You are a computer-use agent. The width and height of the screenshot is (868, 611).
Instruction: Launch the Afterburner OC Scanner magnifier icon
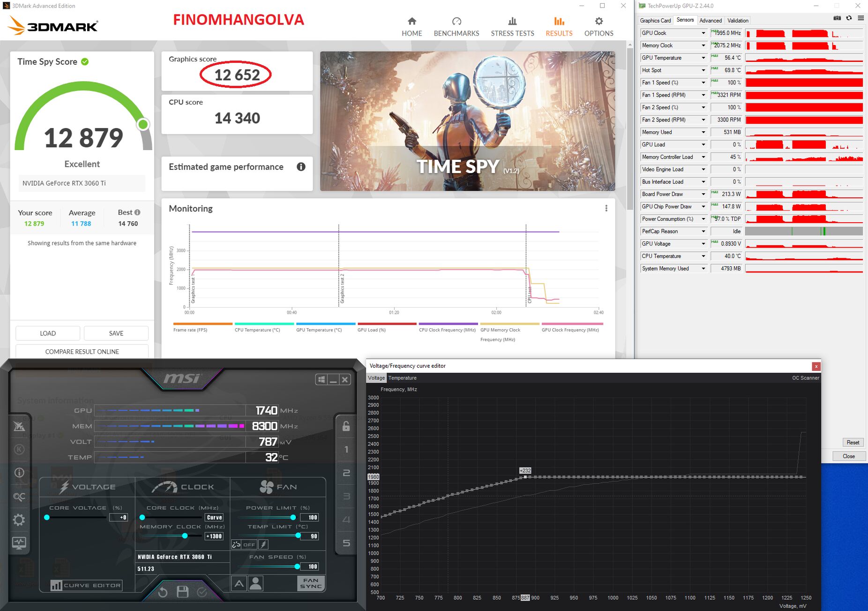click(x=19, y=496)
